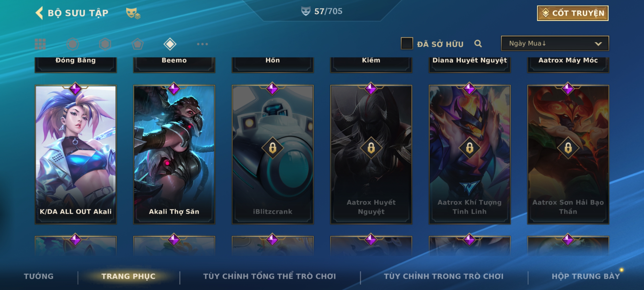Switch to the Tướng tab
The height and width of the screenshot is (290, 644).
click(x=39, y=276)
